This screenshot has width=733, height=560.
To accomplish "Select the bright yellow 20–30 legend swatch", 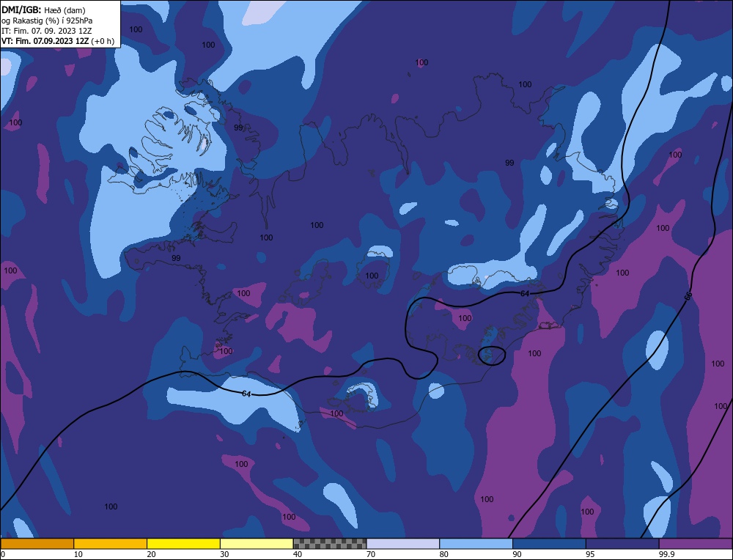I will point(184,544).
